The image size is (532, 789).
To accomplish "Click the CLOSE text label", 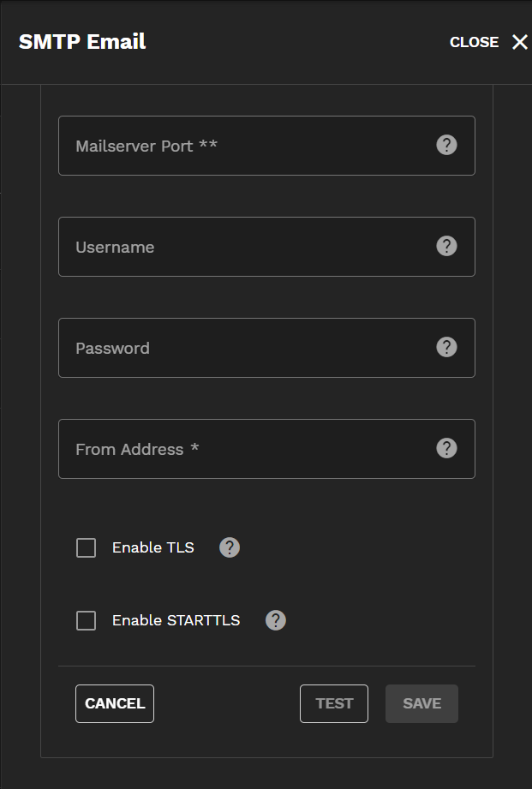I will (474, 41).
